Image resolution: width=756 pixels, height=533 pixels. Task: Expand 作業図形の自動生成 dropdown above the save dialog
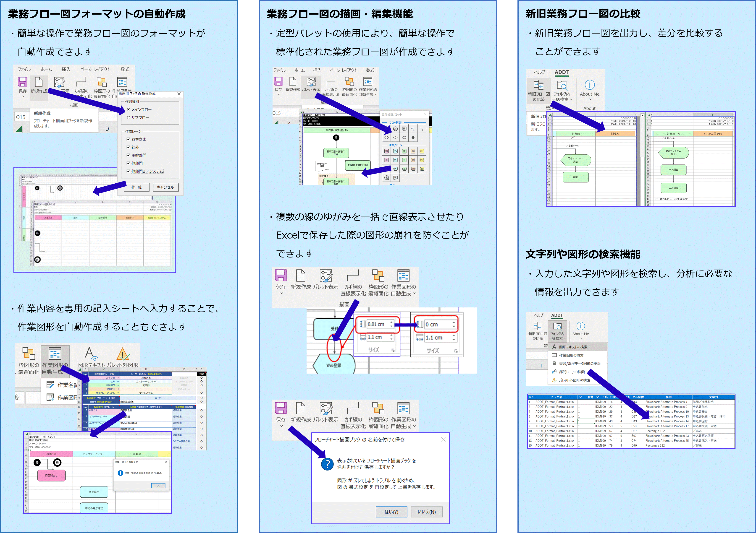pos(415,426)
